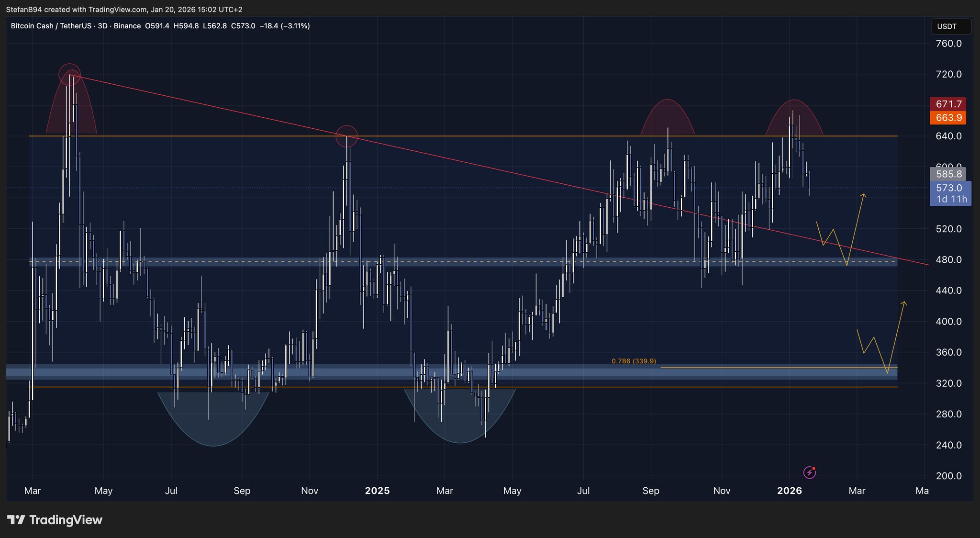The width and height of the screenshot is (980, 538).
Task: Click the 0.786 (339.9) Fibonacci label
Action: click(x=634, y=361)
